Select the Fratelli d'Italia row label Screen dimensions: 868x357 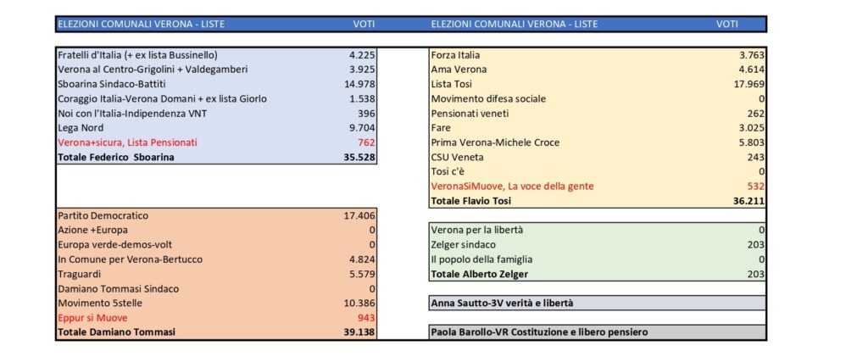138,55
